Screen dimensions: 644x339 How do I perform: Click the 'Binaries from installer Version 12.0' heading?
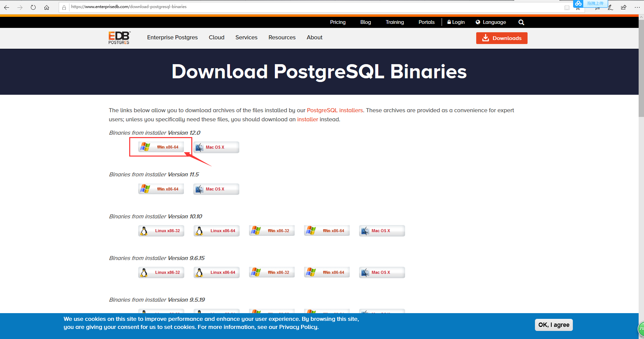point(154,133)
